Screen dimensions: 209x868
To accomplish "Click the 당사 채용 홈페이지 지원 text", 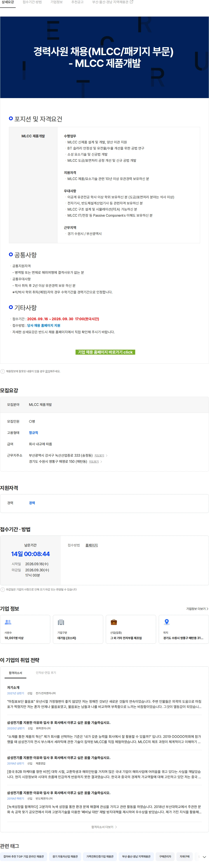I will pos(44,325).
